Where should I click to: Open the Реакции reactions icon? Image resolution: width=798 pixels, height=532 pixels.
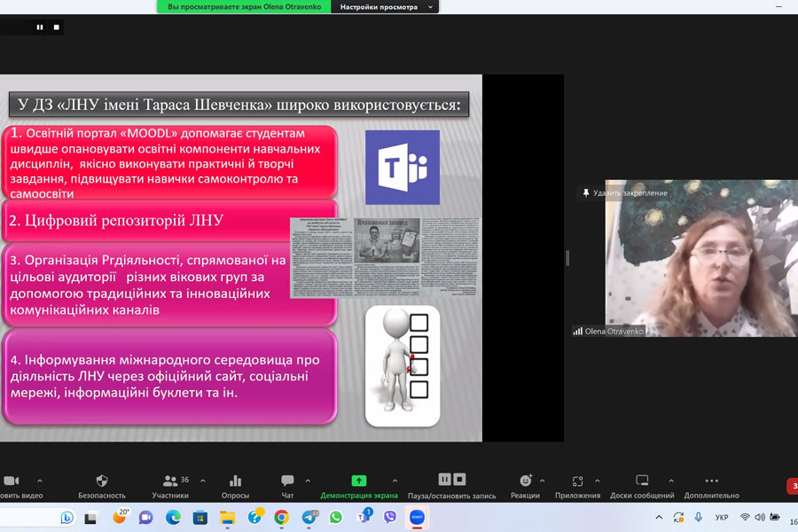tap(525, 481)
